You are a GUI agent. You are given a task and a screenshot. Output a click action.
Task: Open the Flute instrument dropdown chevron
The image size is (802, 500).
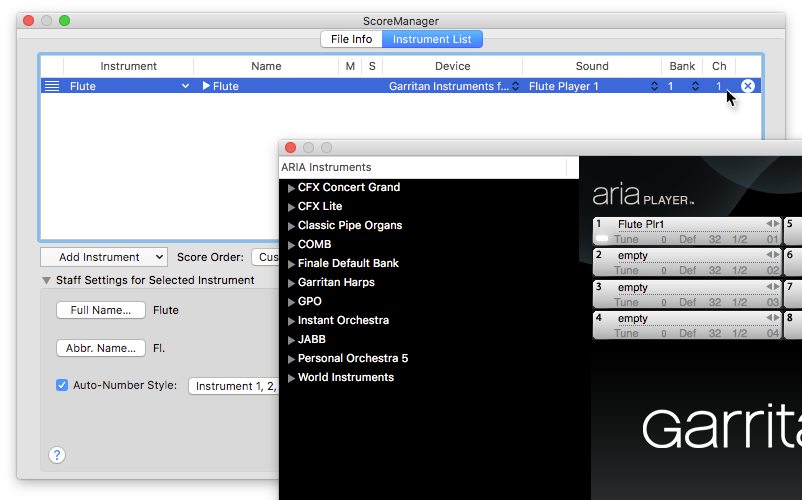click(185, 86)
